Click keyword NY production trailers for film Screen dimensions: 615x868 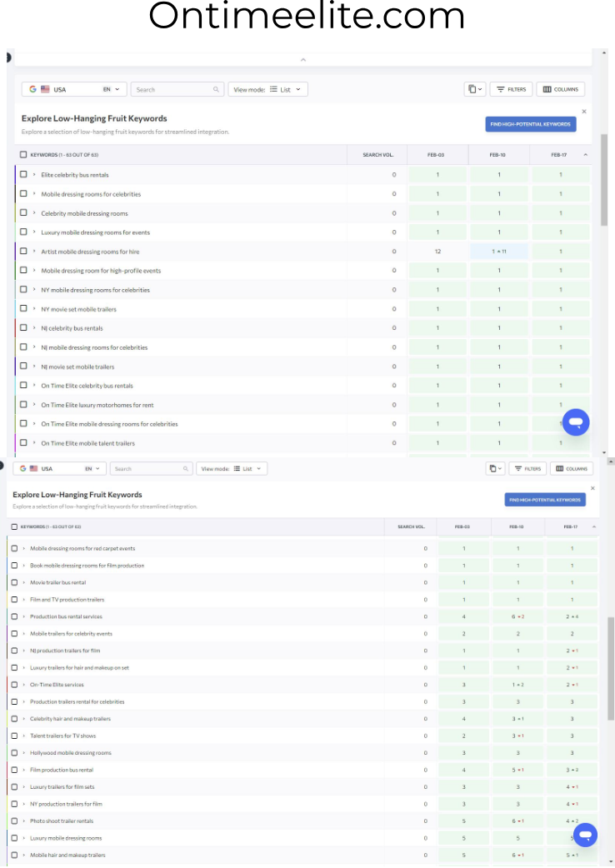point(66,804)
